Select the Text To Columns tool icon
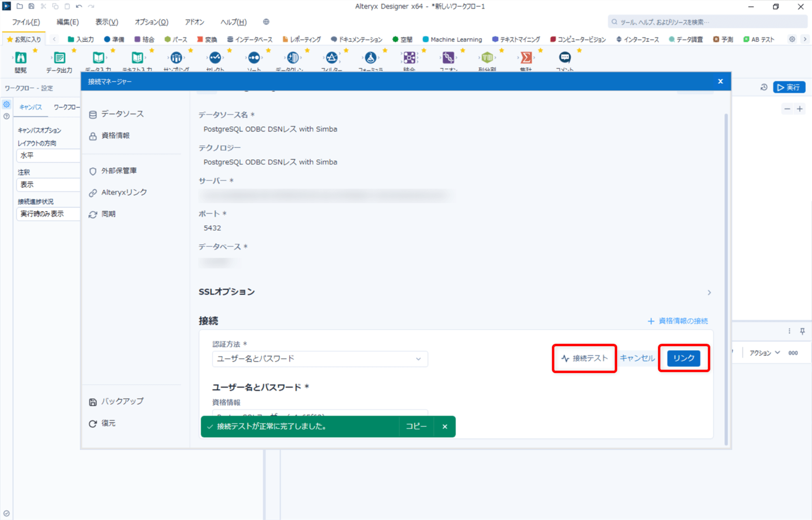 pyautogui.click(x=487, y=58)
